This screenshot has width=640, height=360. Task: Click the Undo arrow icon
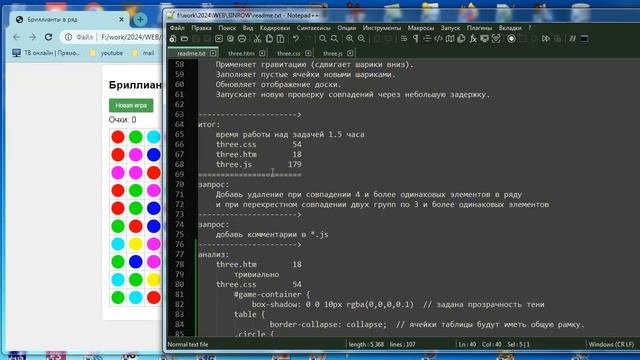pos(296,39)
